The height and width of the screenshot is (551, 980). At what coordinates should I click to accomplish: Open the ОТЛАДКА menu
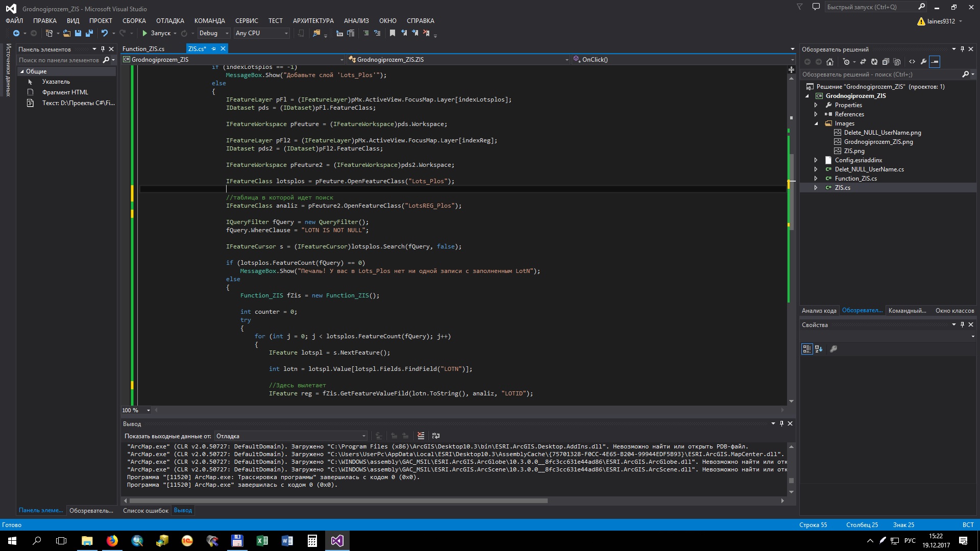point(170,21)
